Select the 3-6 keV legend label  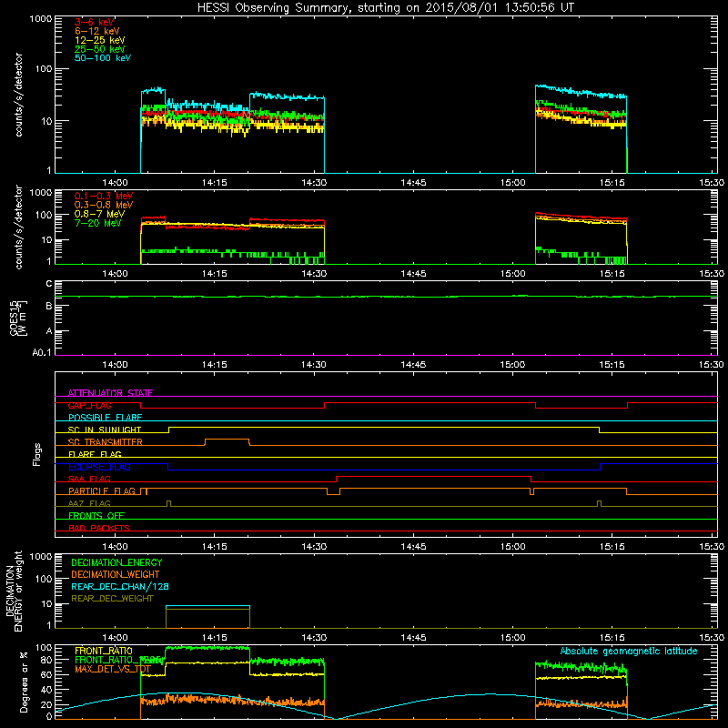pyautogui.click(x=94, y=22)
